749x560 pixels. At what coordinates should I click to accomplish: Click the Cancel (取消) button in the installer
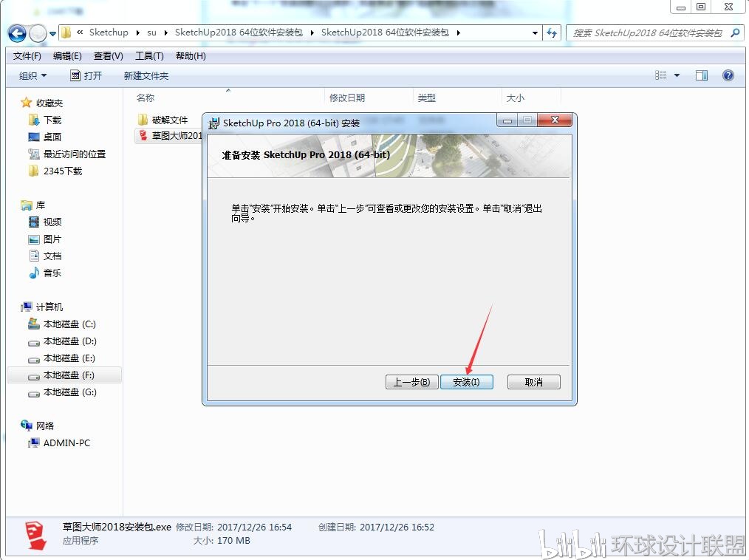533,382
